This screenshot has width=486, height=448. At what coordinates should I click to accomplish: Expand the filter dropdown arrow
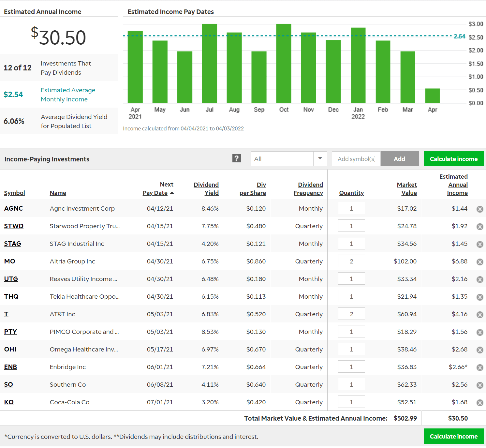(320, 159)
